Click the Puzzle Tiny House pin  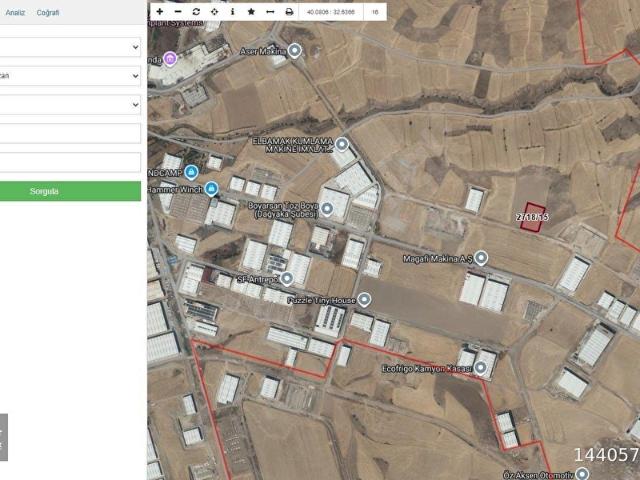364,300
